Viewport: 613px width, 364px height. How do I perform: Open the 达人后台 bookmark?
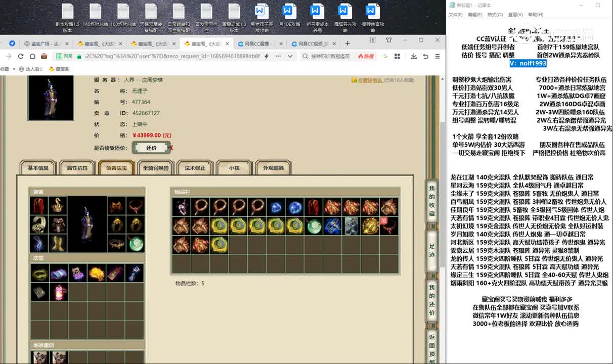point(31,69)
